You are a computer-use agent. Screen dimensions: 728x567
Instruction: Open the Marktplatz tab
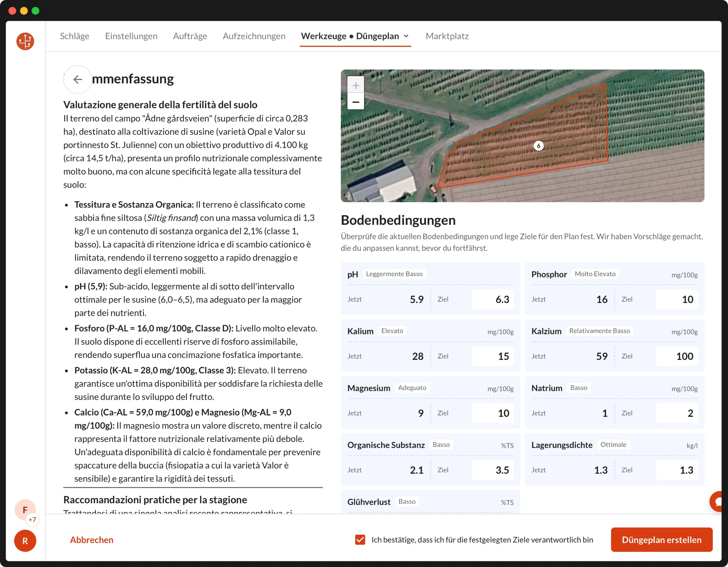pyautogui.click(x=447, y=36)
